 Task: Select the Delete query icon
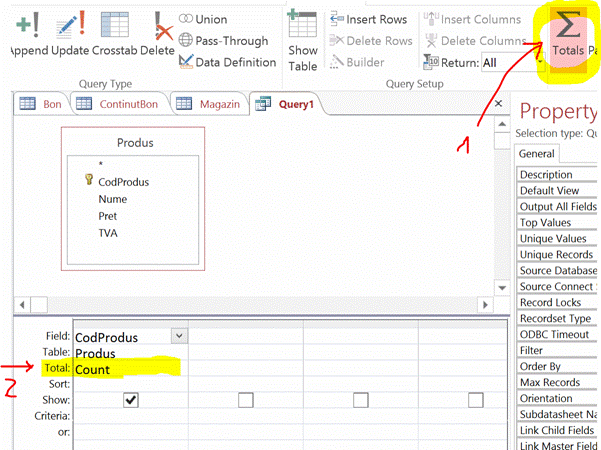pyautogui.click(x=157, y=22)
